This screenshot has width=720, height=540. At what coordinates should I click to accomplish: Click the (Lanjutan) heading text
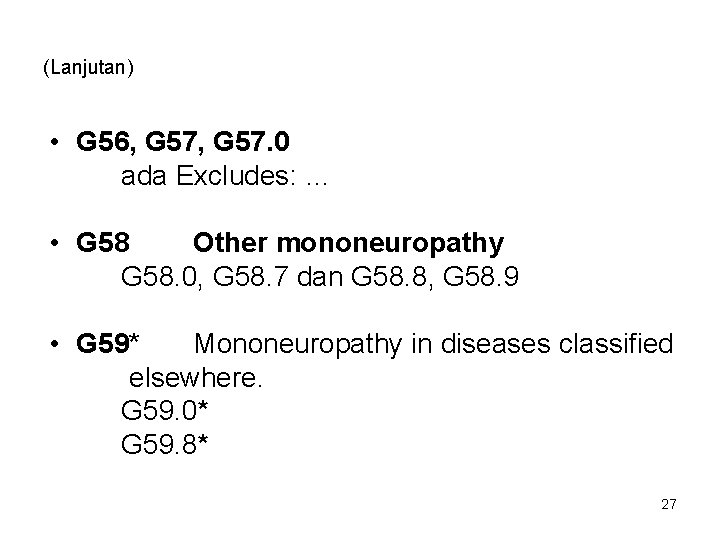click(88, 68)
